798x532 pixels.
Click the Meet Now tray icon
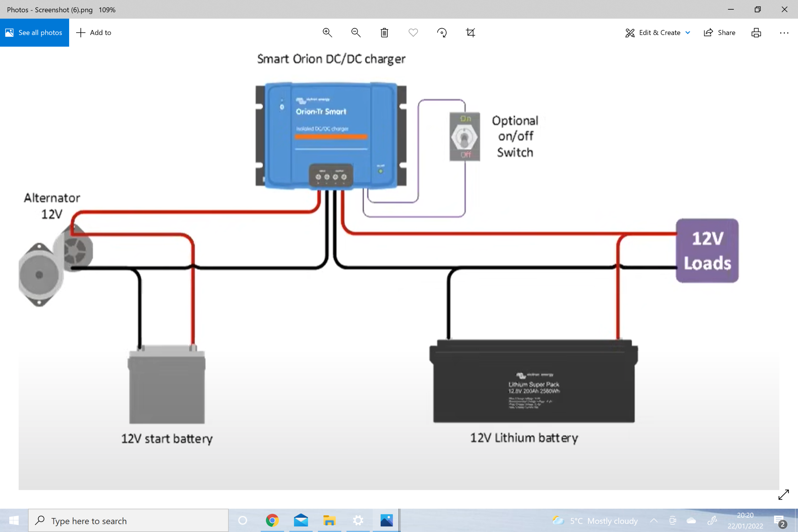point(672,520)
